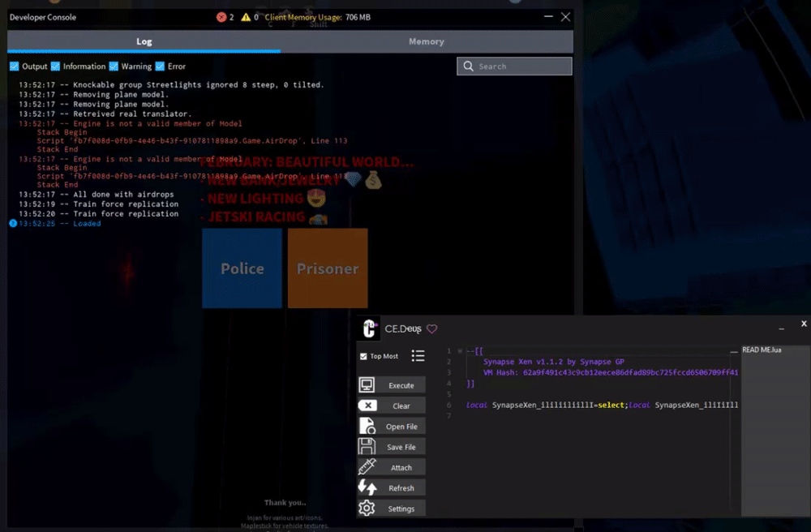The height and width of the screenshot is (532, 811).
Task: Choose the Prisoner team
Action: [x=328, y=268]
